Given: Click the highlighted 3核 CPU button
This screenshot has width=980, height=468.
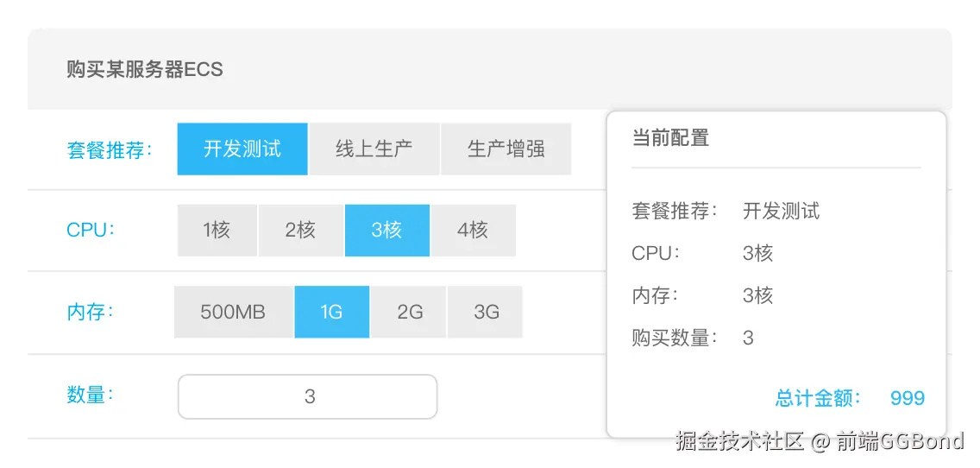Looking at the screenshot, I should click(x=386, y=231).
